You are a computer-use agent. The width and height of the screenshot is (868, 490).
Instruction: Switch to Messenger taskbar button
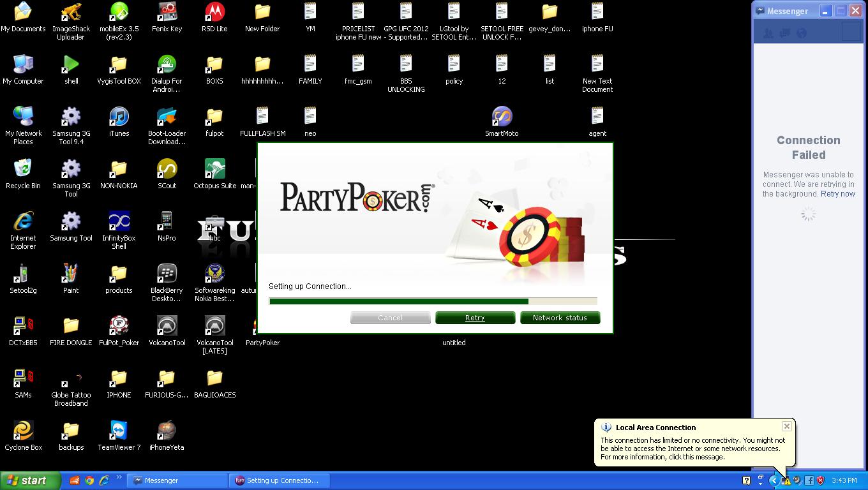point(178,480)
